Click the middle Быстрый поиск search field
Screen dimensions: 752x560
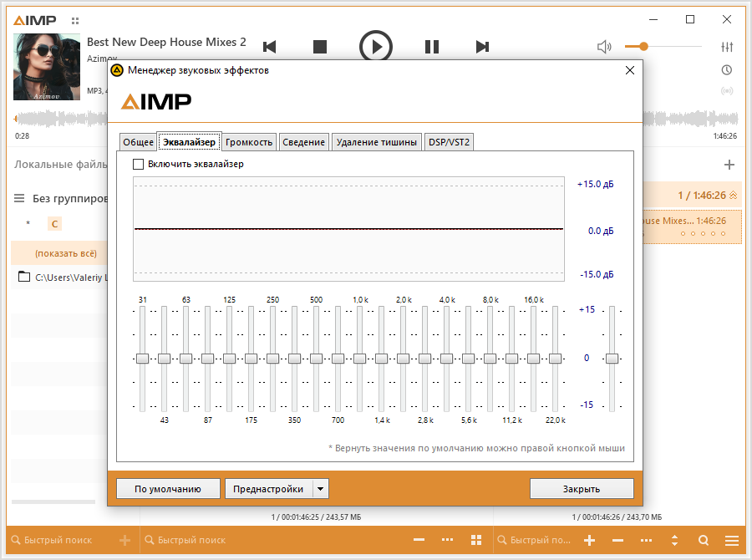[192, 540]
